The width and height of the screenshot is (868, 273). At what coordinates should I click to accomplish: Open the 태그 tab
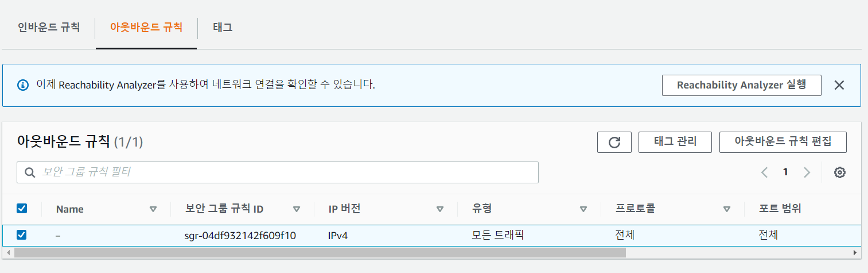tap(223, 28)
